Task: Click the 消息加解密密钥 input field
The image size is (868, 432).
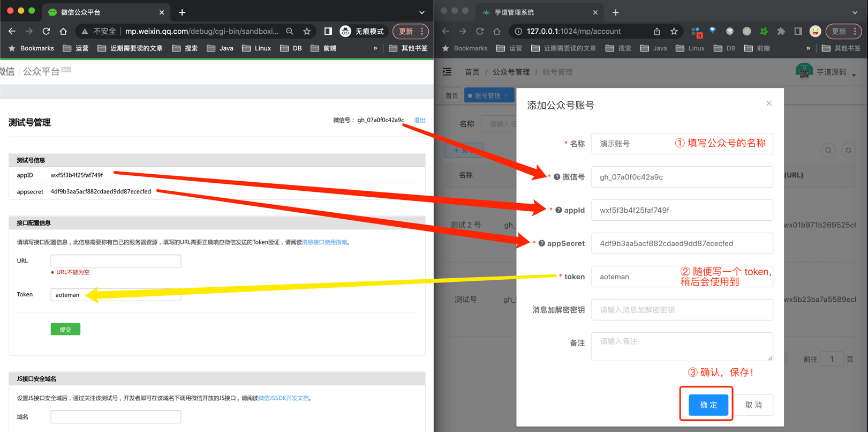Action: click(682, 310)
